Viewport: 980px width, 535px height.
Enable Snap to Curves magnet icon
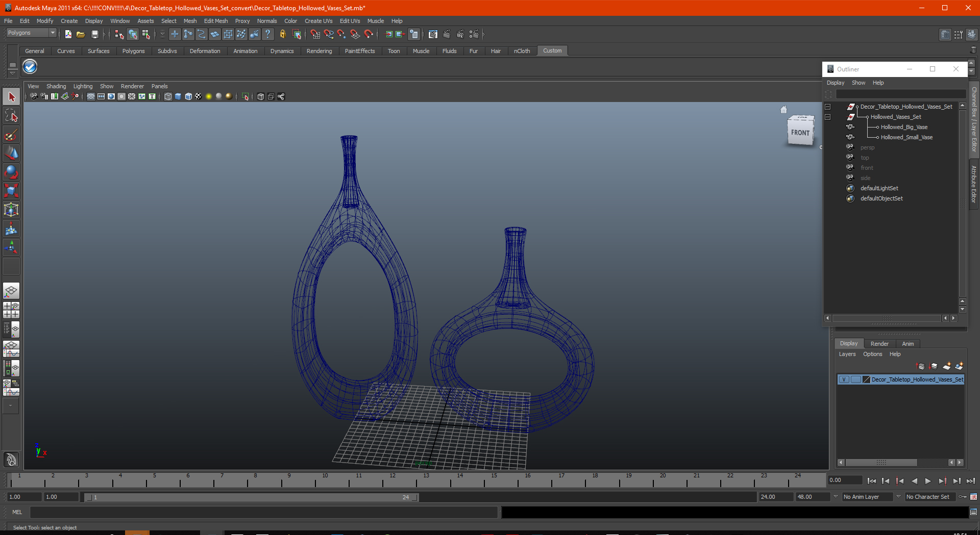[328, 34]
